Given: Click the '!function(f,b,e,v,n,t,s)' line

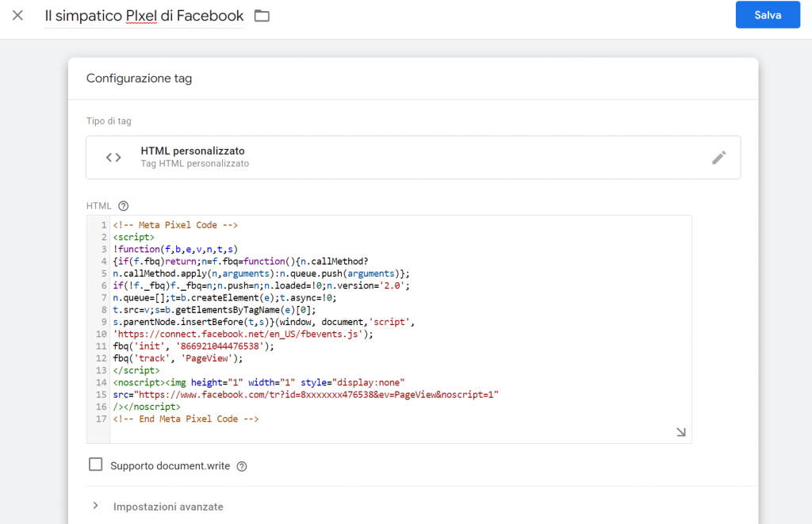Looking at the screenshot, I should pyautogui.click(x=175, y=250).
